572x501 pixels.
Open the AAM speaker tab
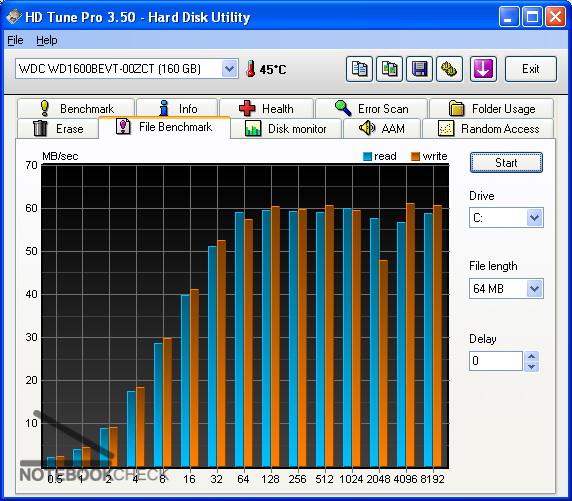pyautogui.click(x=382, y=128)
